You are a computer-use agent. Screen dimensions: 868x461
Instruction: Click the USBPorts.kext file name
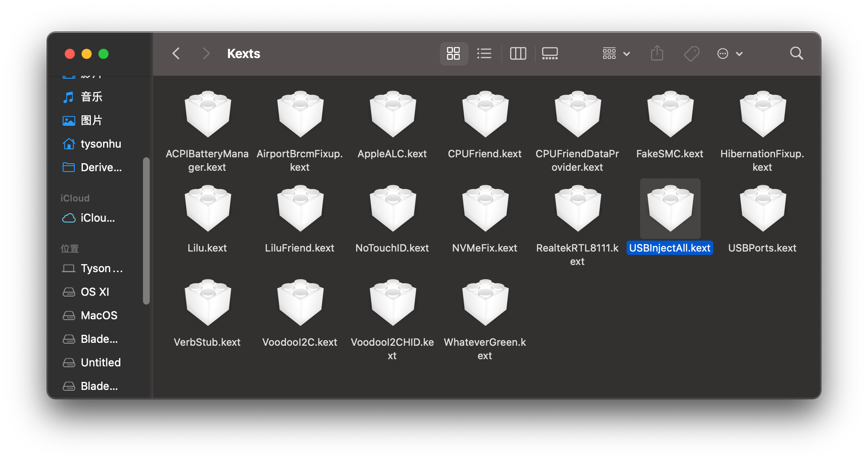pos(762,248)
